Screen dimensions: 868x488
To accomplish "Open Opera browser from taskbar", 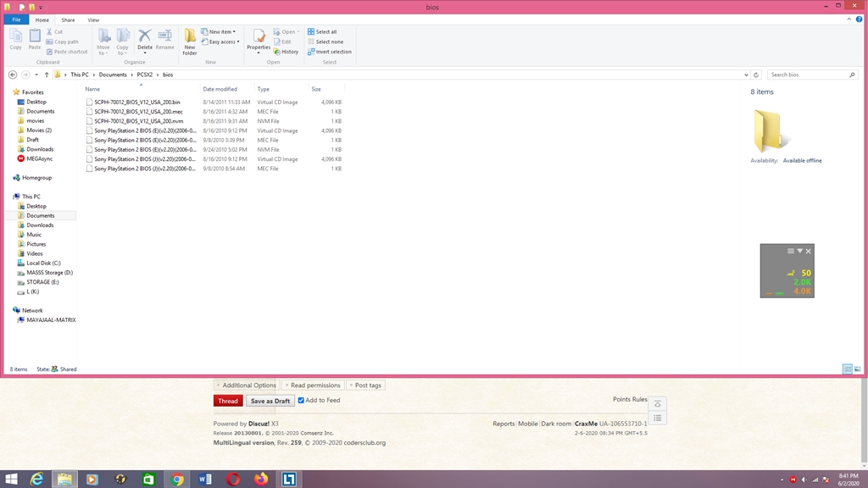I will pos(233,480).
